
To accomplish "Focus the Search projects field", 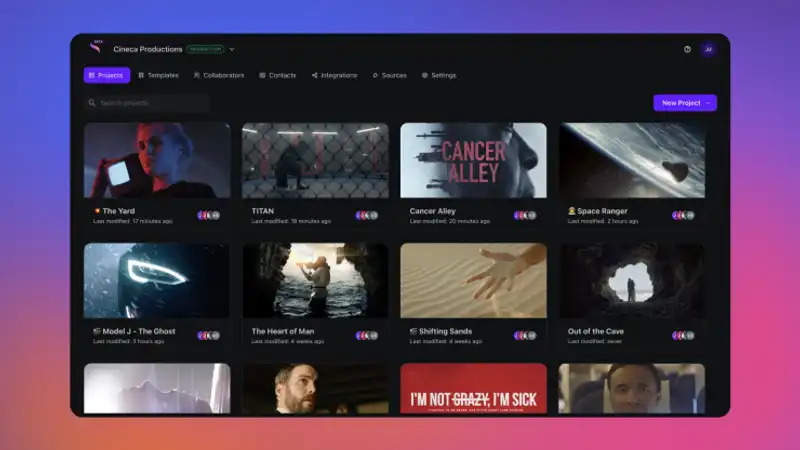I will (147, 103).
